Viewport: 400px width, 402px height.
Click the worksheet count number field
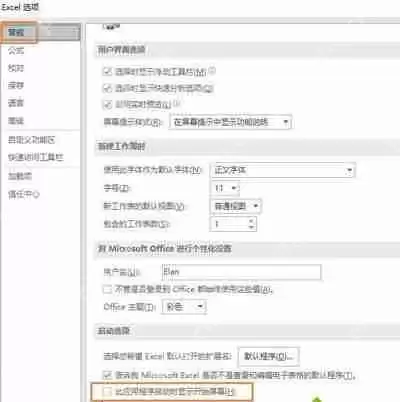click(229, 224)
